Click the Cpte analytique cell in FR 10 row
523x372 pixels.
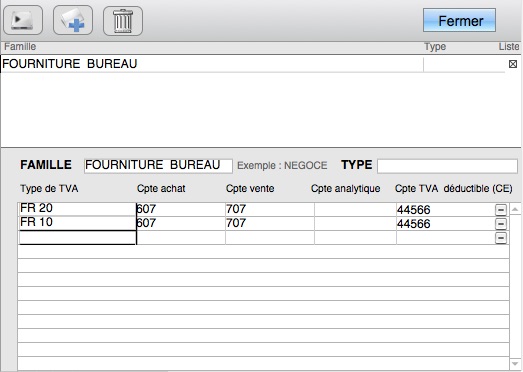pyautogui.click(x=355, y=223)
